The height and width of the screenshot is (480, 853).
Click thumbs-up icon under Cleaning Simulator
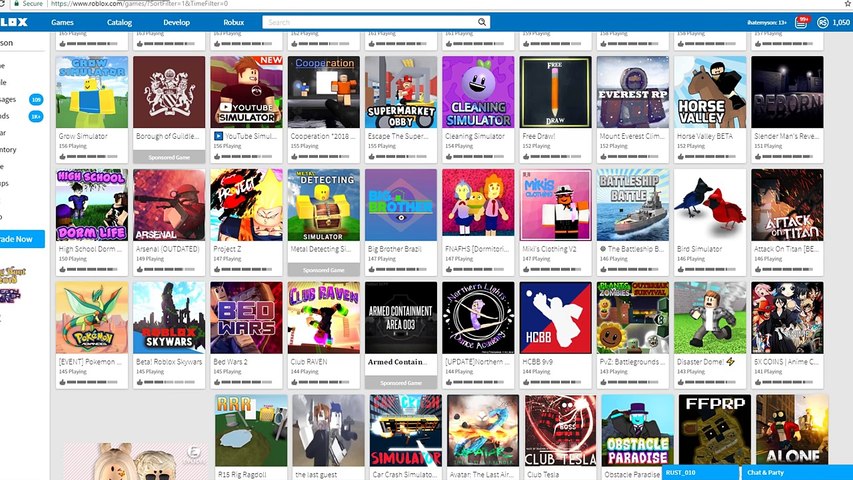[448, 157]
